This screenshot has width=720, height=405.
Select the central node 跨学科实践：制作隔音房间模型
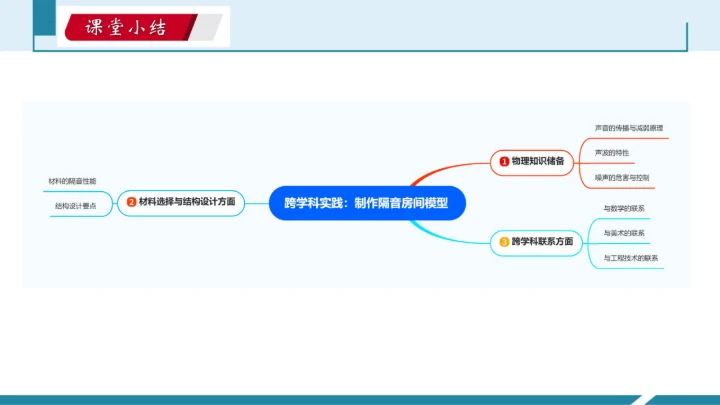click(367, 201)
